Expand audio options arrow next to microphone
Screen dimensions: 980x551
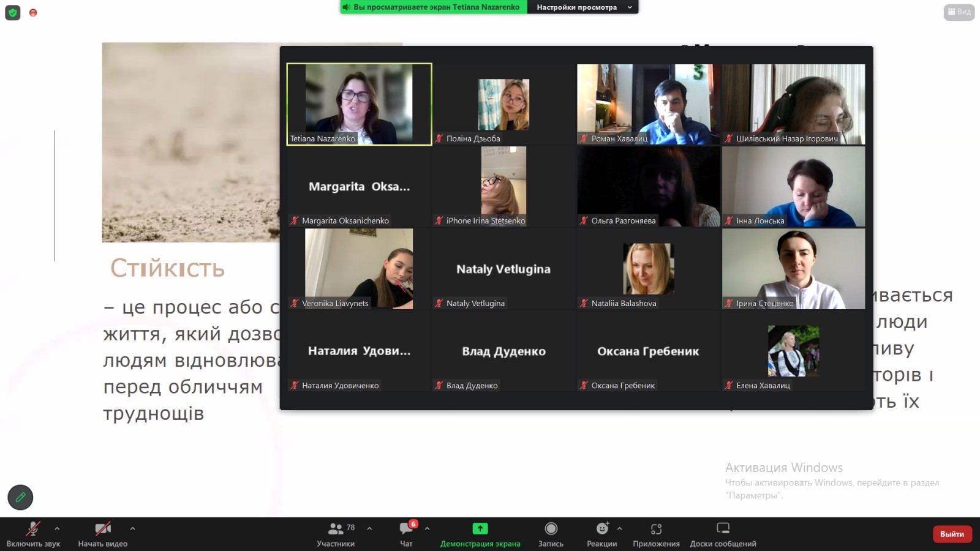(x=57, y=528)
